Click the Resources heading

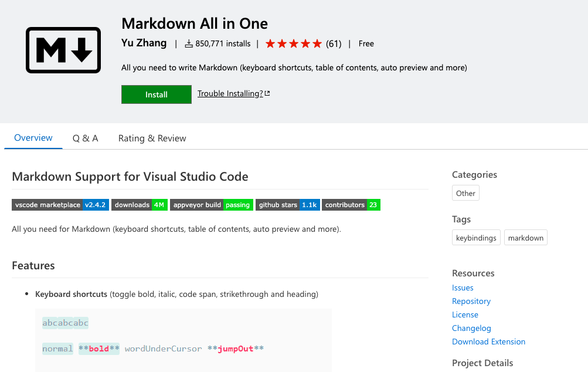[x=473, y=273]
